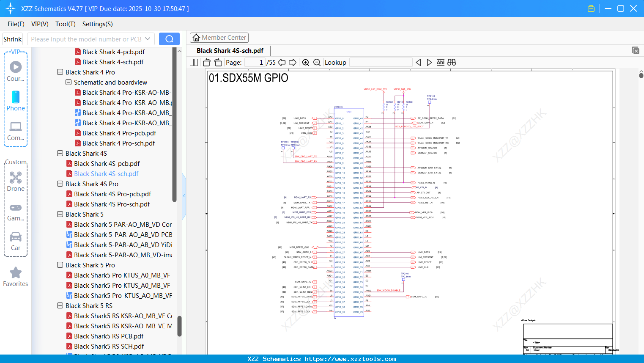Image resolution: width=644 pixels, height=363 pixels.
Task: Click the binoculars search icon
Action: (452, 63)
